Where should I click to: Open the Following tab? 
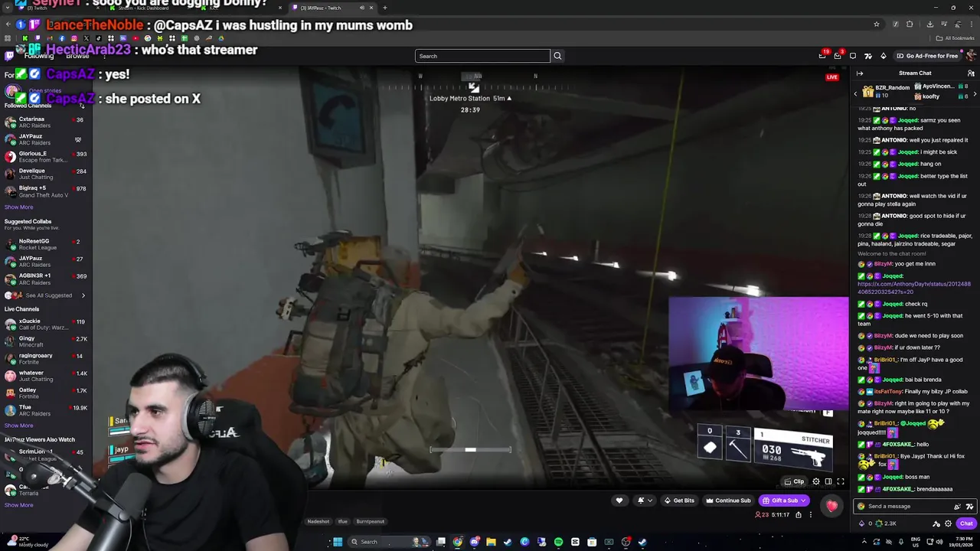coord(38,56)
